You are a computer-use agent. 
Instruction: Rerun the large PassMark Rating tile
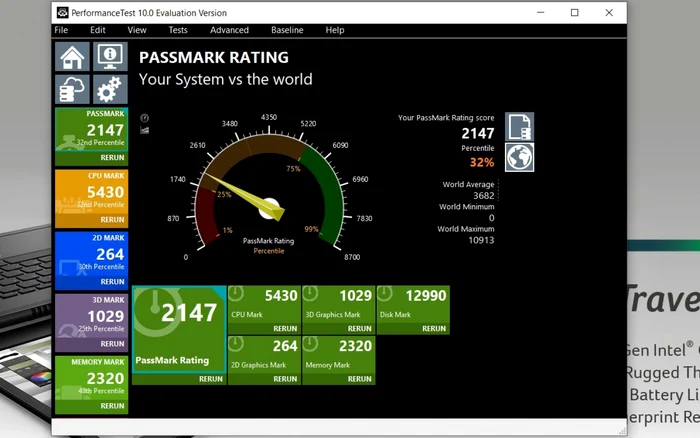click(x=211, y=379)
